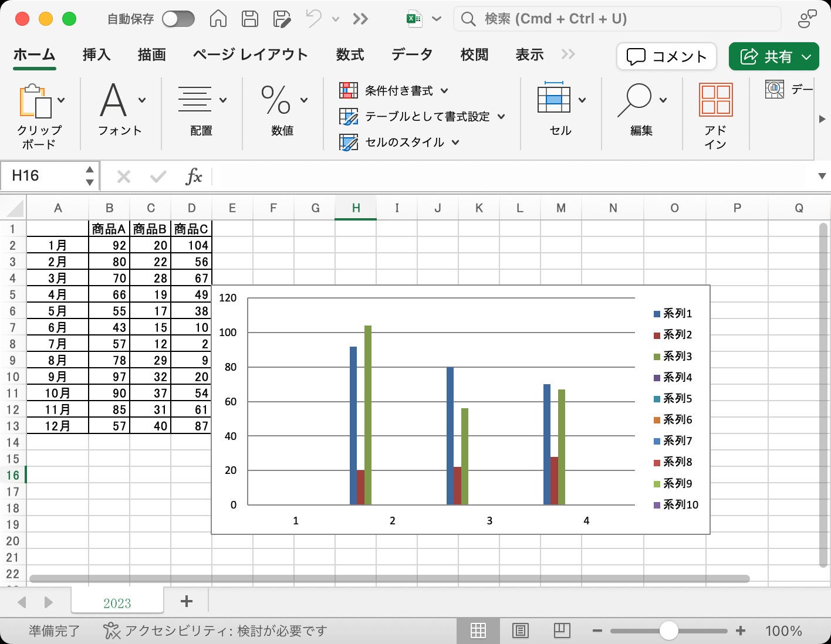Image resolution: width=831 pixels, height=644 pixels.
Task: Open the Cells group icon
Action: click(x=553, y=97)
